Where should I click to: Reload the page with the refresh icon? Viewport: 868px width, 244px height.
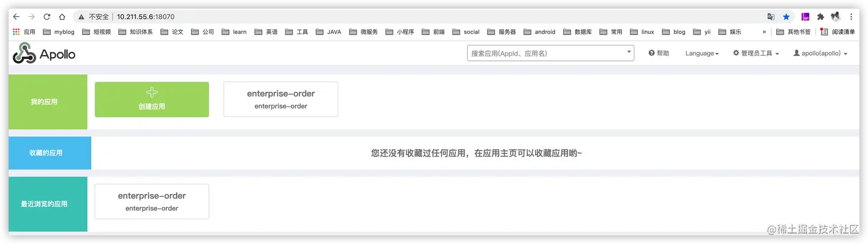(47, 17)
